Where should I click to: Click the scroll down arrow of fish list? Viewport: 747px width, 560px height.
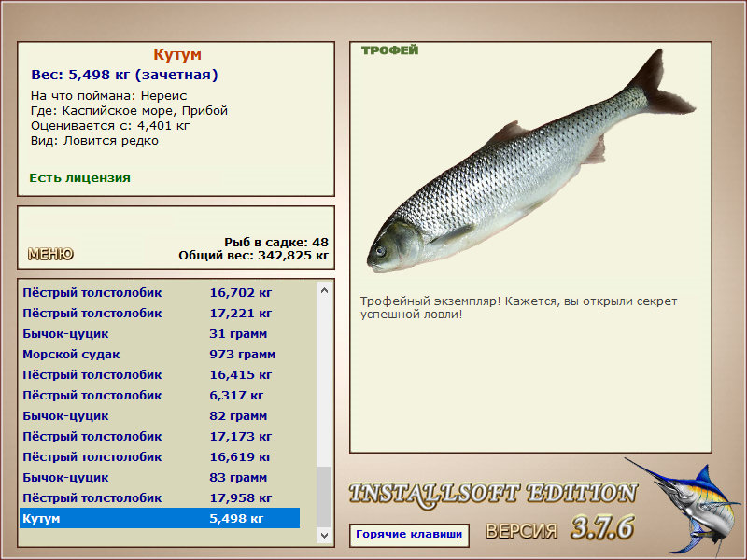click(324, 535)
